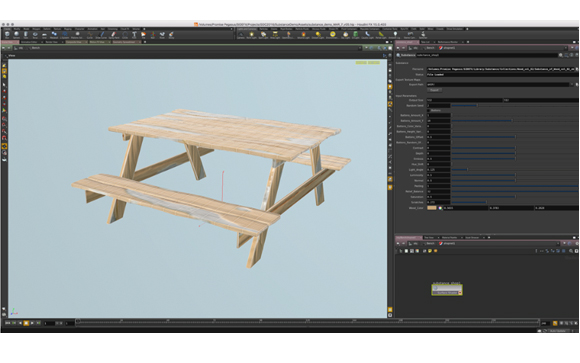Image resolution: width=580 pixels, height=363 pixels.
Task: Add a Sky Light from the shelf
Action: pos(345,34)
